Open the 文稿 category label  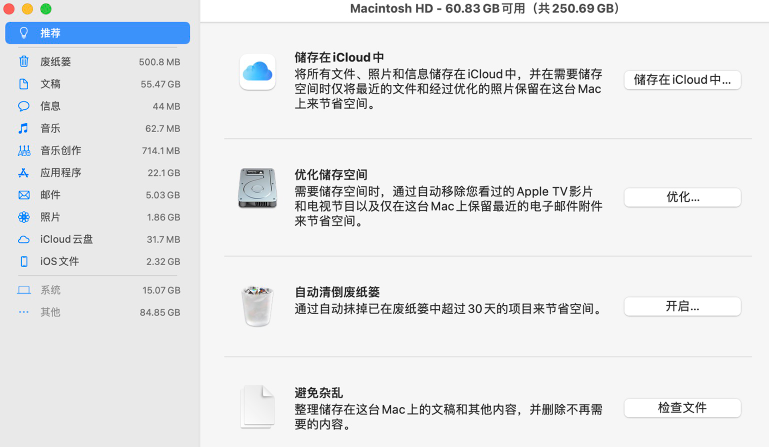(x=50, y=84)
